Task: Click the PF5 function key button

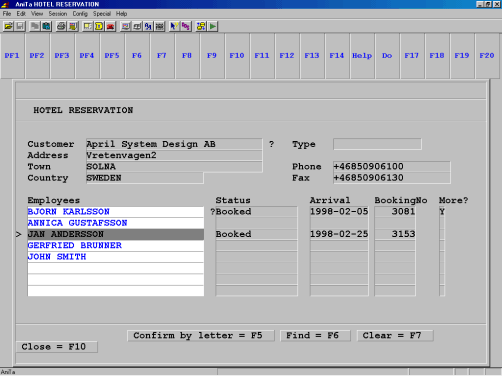Action: (112, 56)
